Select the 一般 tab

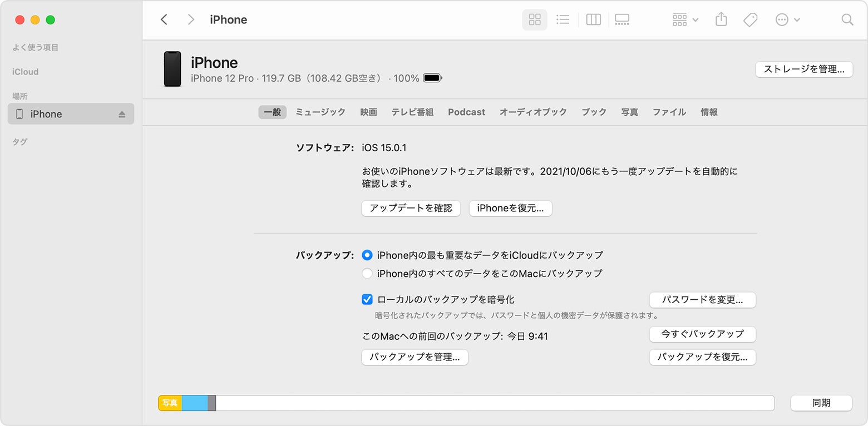click(x=272, y=112)
